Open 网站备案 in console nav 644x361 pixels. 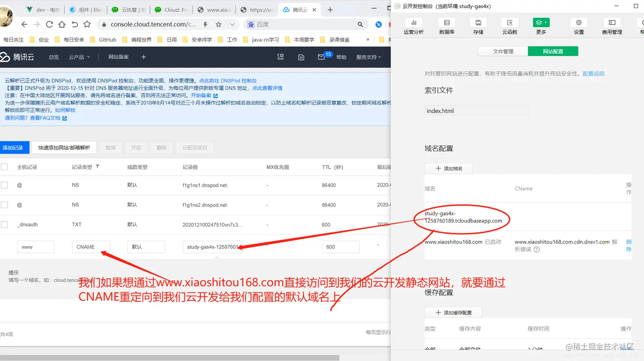[x=118, y=57]
